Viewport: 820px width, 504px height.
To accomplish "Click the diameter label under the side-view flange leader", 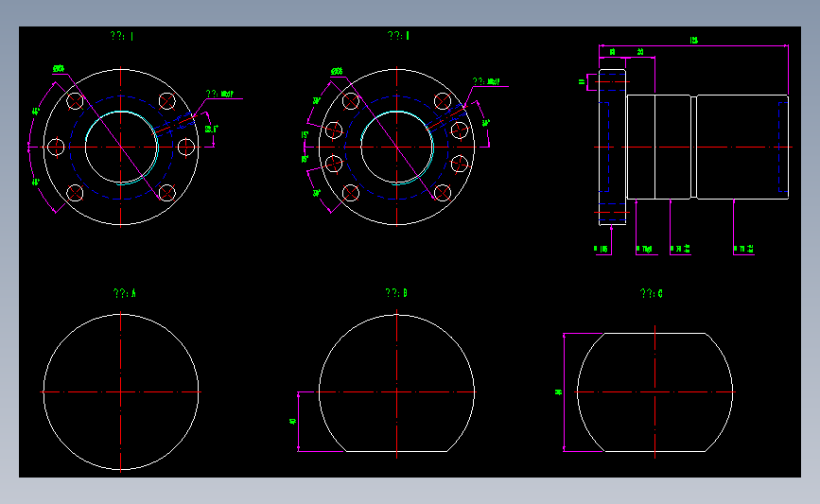I will (602, 249).
